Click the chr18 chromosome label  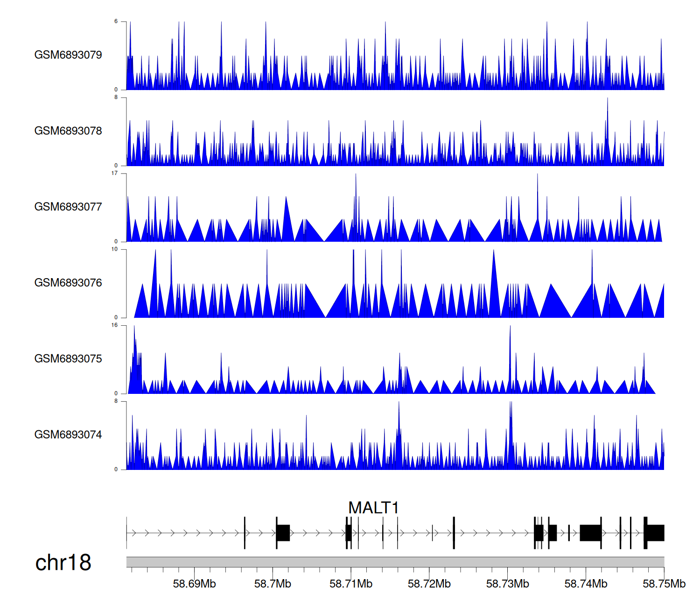[63, 563]
